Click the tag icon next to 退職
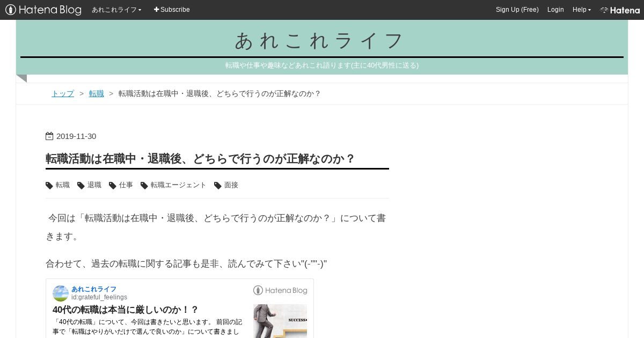The image size is (644, 338). coord(81,186)
